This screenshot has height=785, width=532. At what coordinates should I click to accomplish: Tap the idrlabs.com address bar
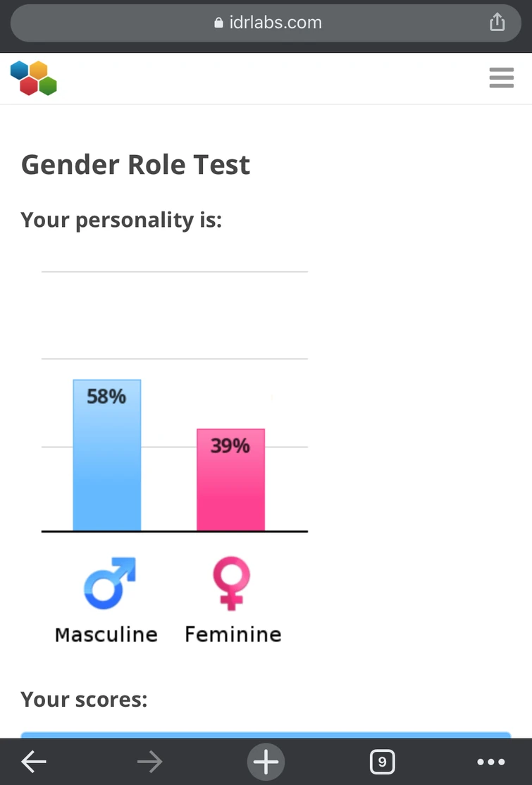click(x=266, y=23)
